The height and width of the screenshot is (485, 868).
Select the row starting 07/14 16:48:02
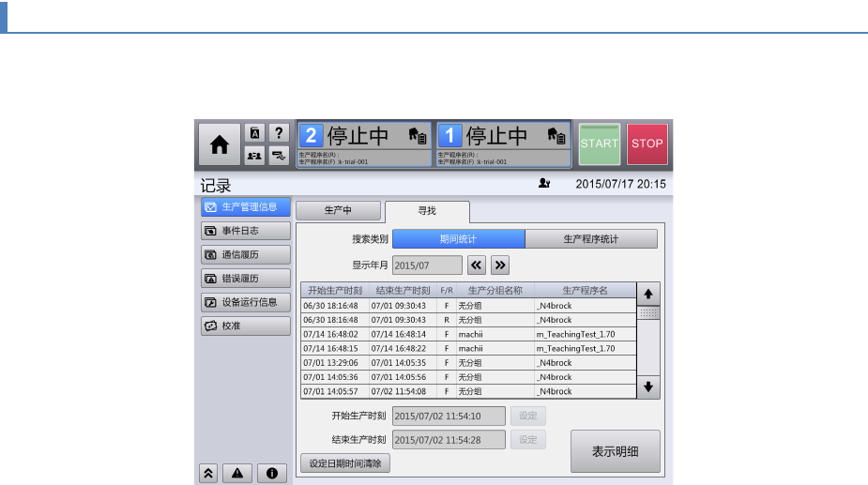point(469,334)
